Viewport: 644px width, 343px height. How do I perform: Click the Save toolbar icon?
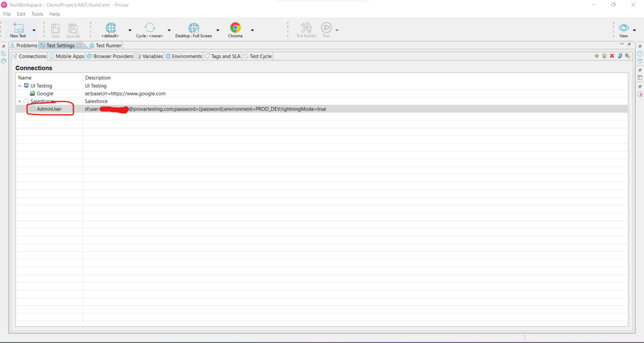55,30
